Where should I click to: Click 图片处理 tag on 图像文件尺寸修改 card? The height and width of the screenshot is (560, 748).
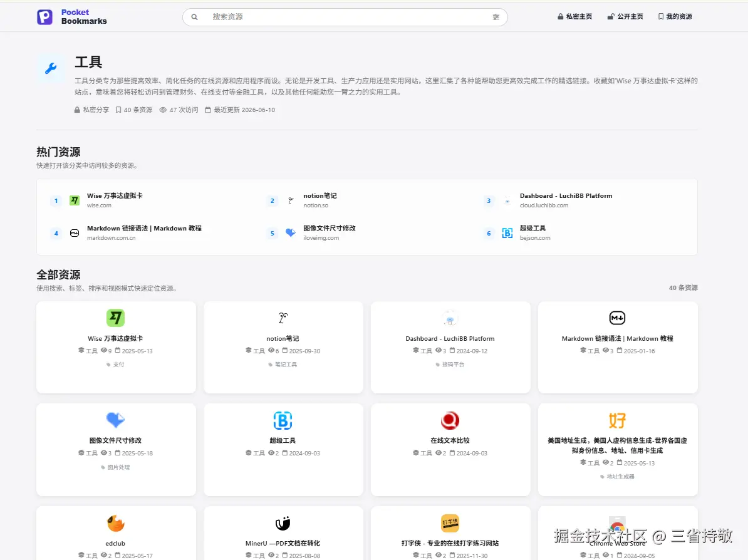coord(115,467)
